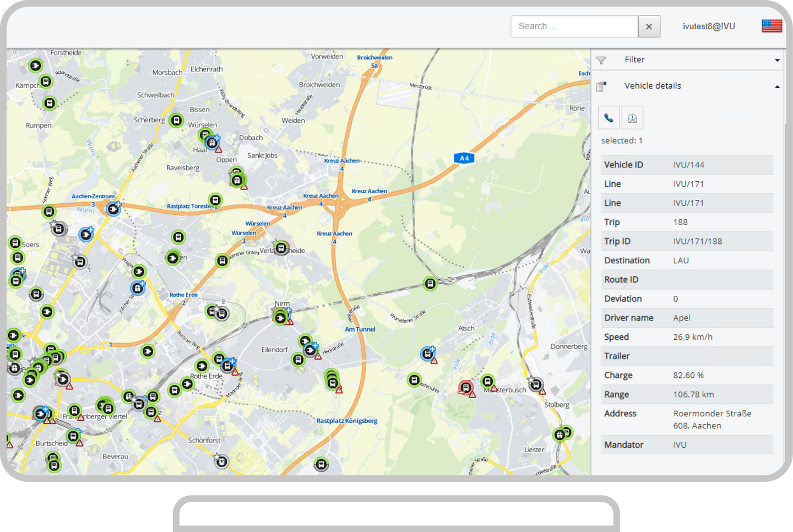Image resolution: width=793 pixels, height=532 pixels.
Task: Select the blue arrow marker by Aachen-Zentrum
Action: tap(113, 209)
